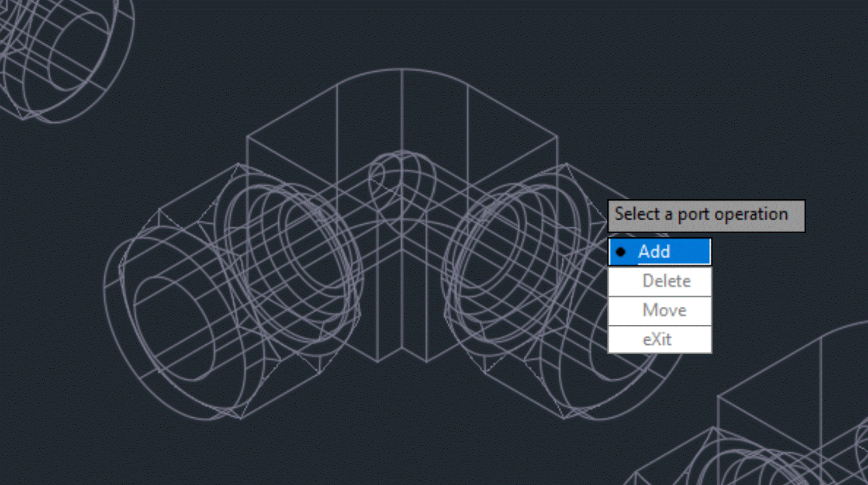This screenshot has height=485, width=868.
Task: Choose "Delete" in the port operation menu
Action: pos(659,281)
